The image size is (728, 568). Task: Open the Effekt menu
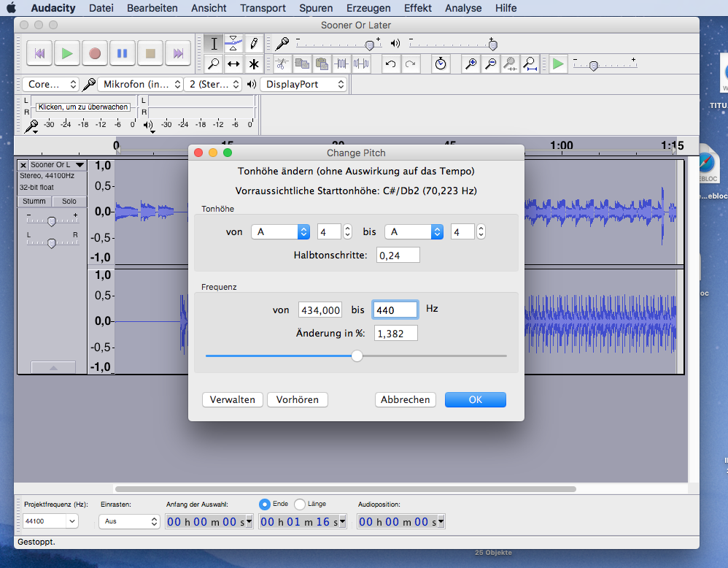pos(418,8)
